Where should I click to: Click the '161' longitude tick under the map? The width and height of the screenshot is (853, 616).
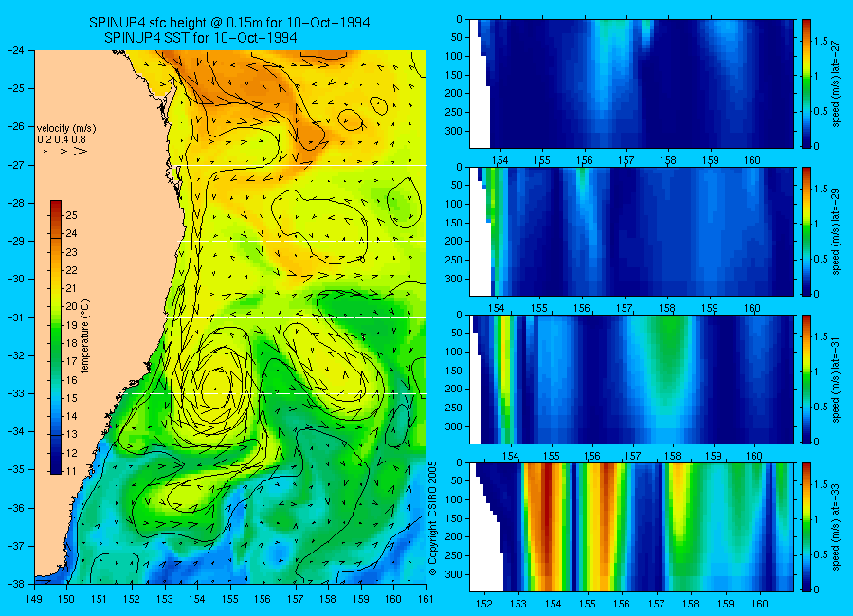[426, 599]
